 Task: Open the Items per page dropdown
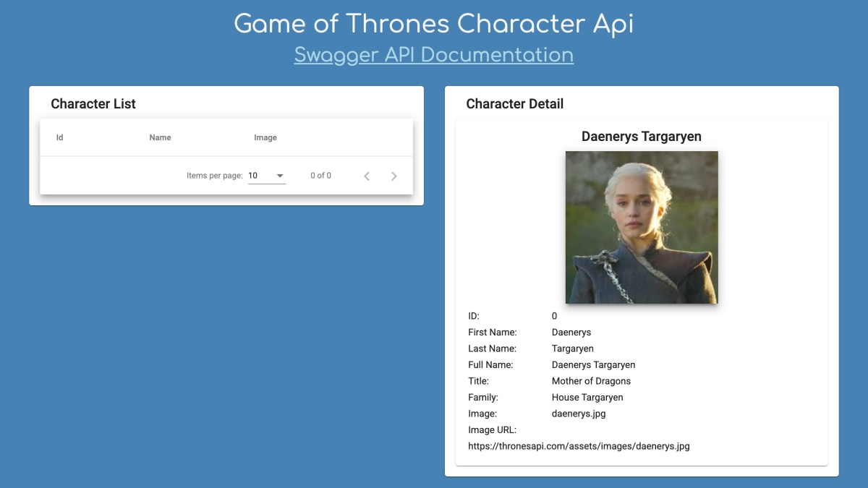point(267,176)
